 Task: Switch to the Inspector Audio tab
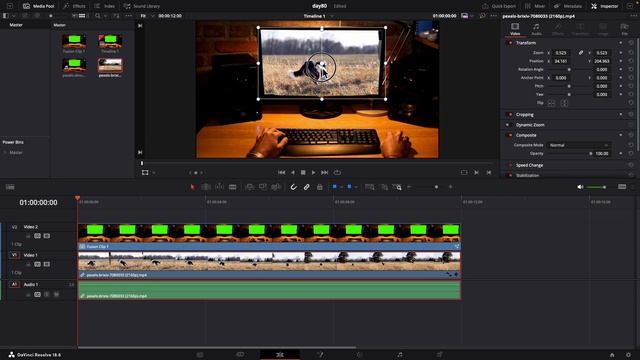[536, 29]
